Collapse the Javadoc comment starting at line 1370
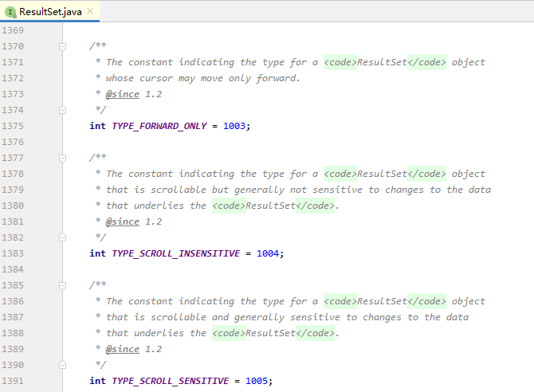The width and height of the screenshot is (534, 392). (x=62, y=46)
